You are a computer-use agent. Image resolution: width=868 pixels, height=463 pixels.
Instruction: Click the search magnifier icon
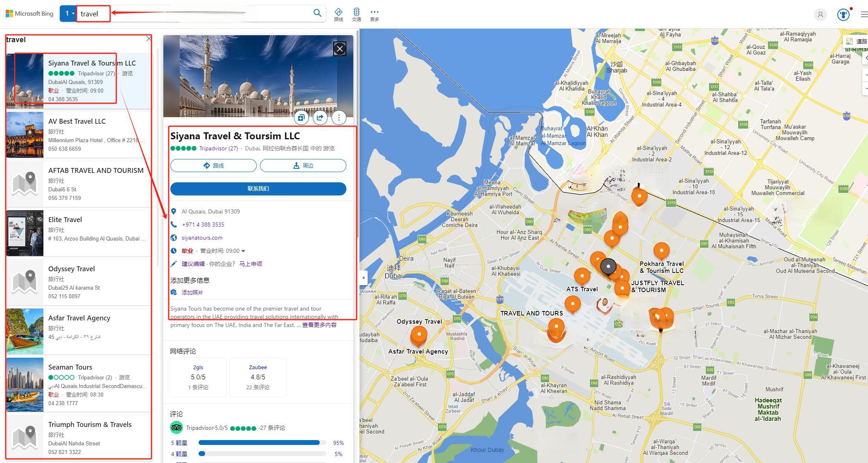[317, 13]
